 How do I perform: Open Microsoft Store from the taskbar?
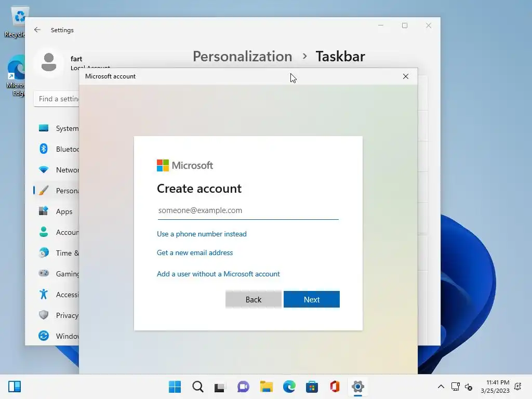coord(312,387)
